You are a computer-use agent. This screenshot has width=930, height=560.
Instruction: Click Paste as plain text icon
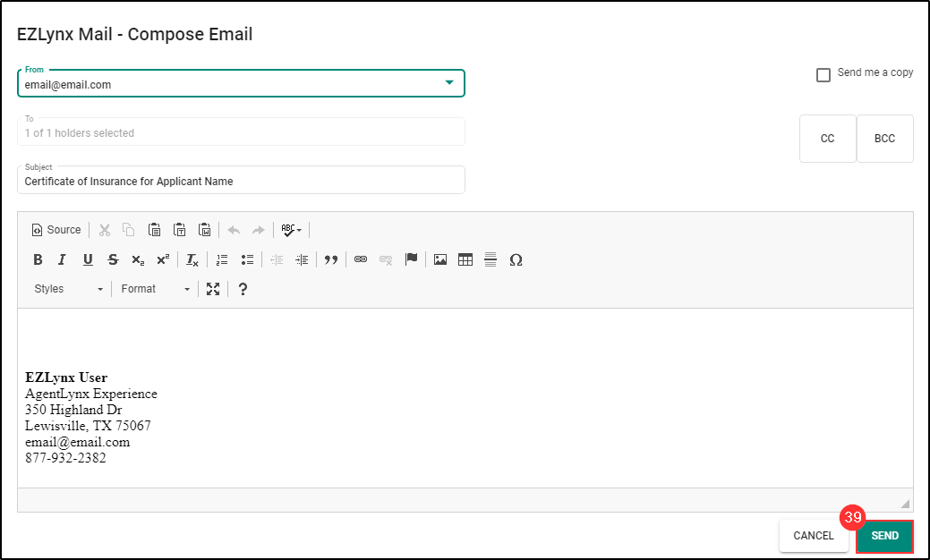[x=179, y=230]
